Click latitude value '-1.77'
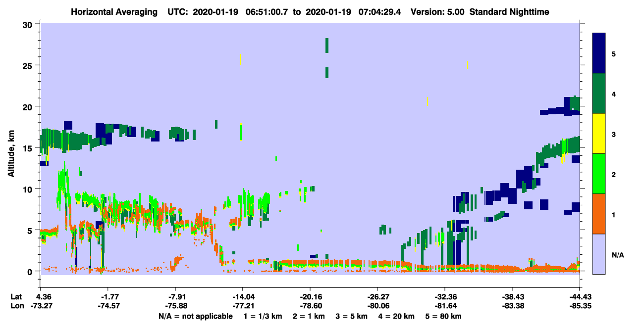 click(107, 297)
